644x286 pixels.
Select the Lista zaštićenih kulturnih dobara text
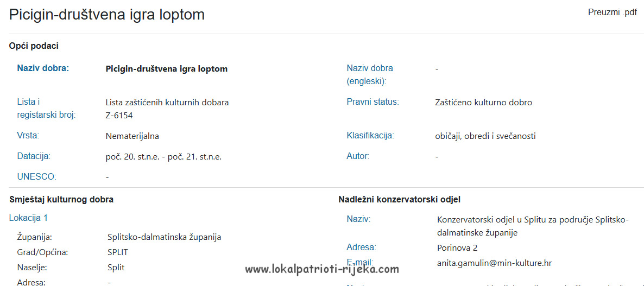(x=167, y=102)
